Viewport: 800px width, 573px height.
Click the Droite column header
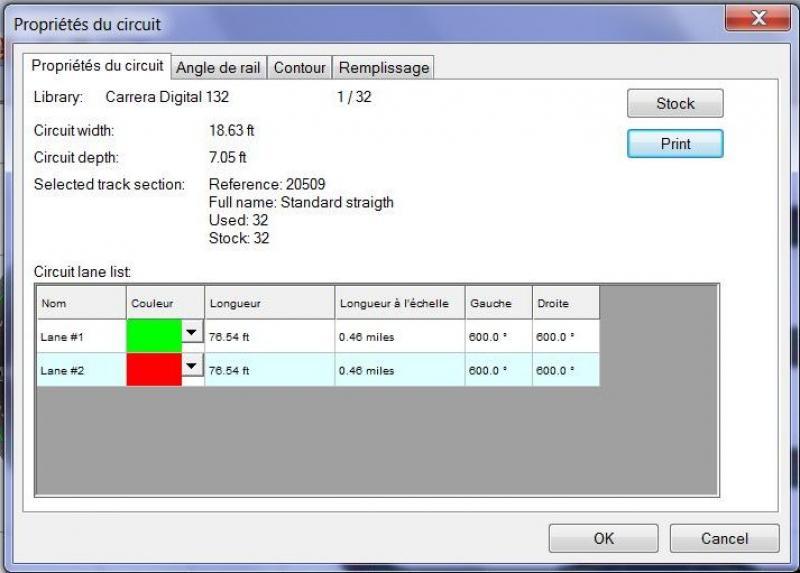pyautogui.click(x=565, y=303)
